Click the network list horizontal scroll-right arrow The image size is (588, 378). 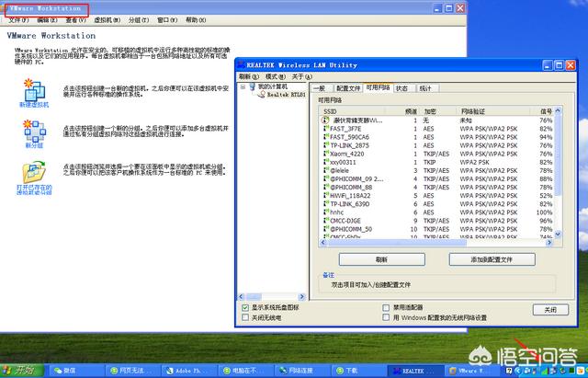(x=549, y=243)
